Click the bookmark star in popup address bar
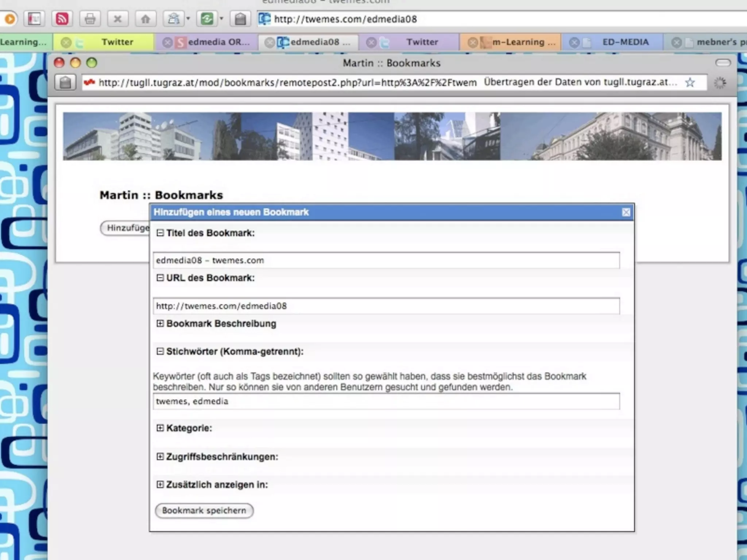747x560 pixels. [x=689, y=82]
